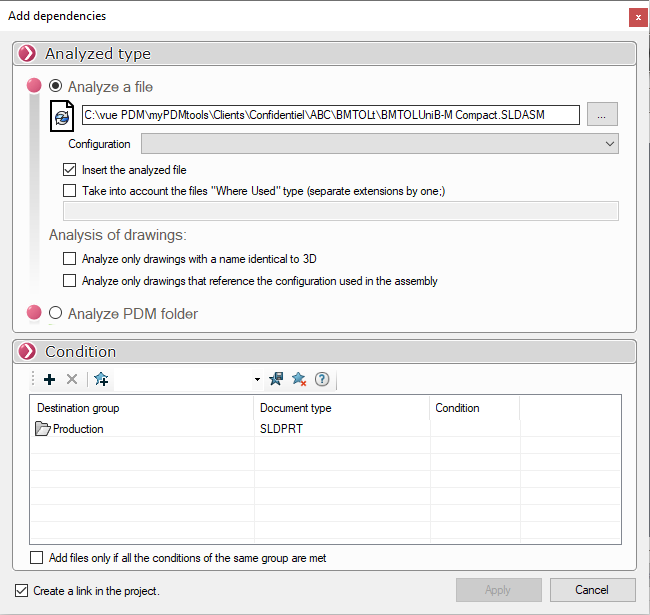Click the X delete condition icon
Viewport: 650px width, 615px height.
(x=72, y=379)
